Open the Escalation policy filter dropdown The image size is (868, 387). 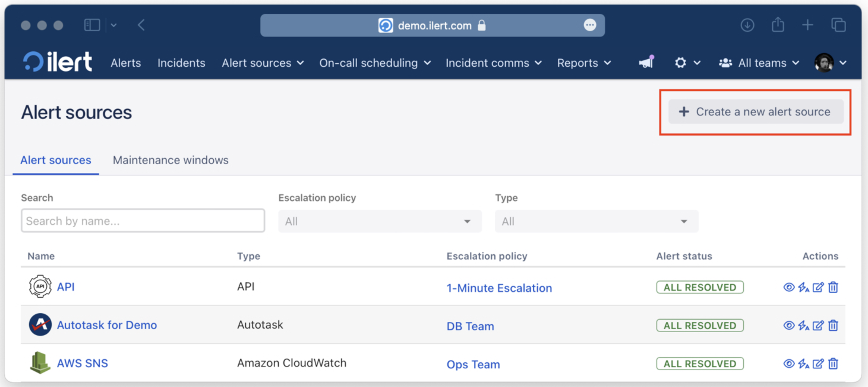pos(379,221)
